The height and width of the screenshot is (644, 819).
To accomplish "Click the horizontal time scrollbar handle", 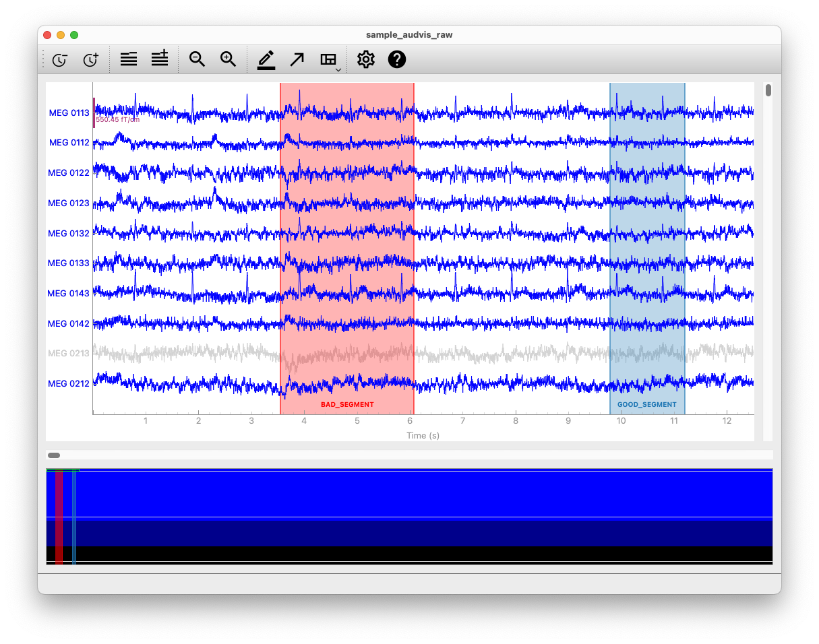I will pyautogui.click(x=54, y=455).
